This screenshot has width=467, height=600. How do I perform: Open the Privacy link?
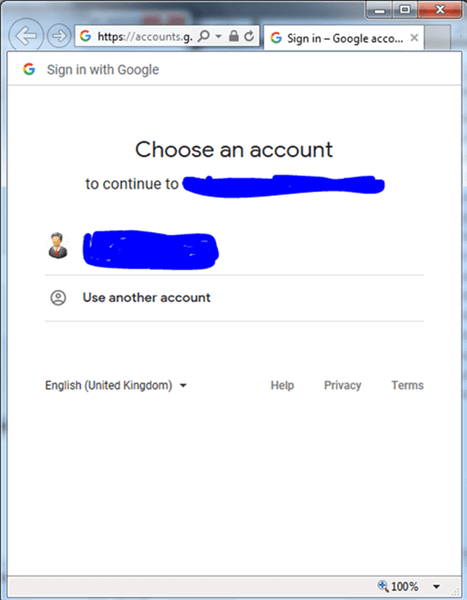pyautogui.click(x=343, y=385)
